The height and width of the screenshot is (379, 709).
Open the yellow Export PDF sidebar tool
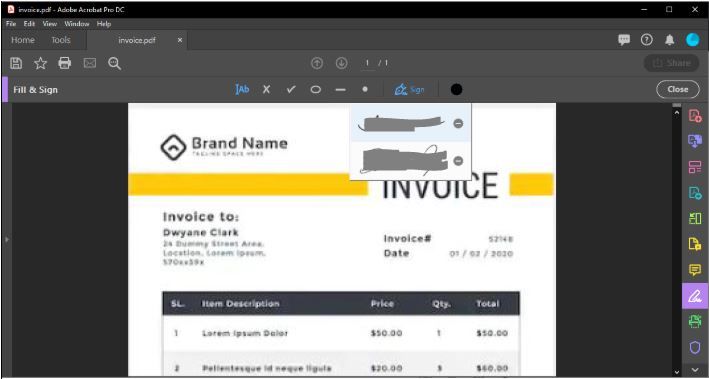pos(695,245)
